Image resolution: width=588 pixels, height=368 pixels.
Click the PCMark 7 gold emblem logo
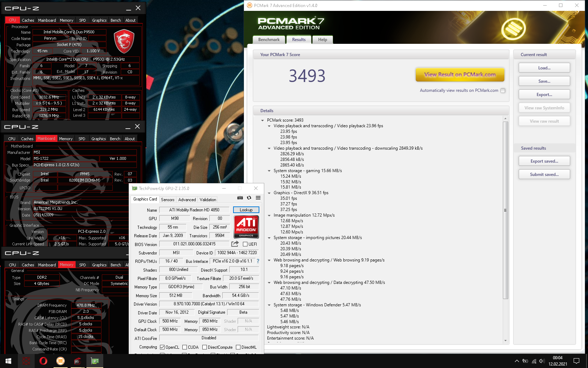pyautogui.click(x=513, y=29)
